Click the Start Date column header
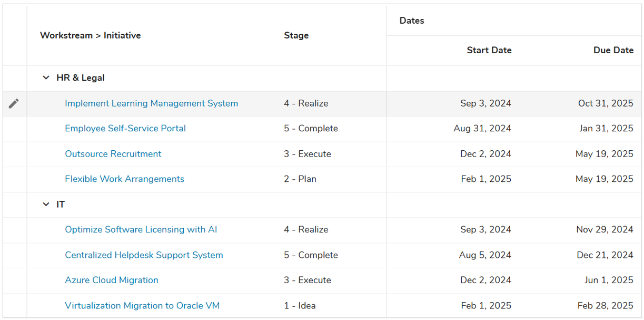This screenshot has height=320, width=644. (489, 51)
